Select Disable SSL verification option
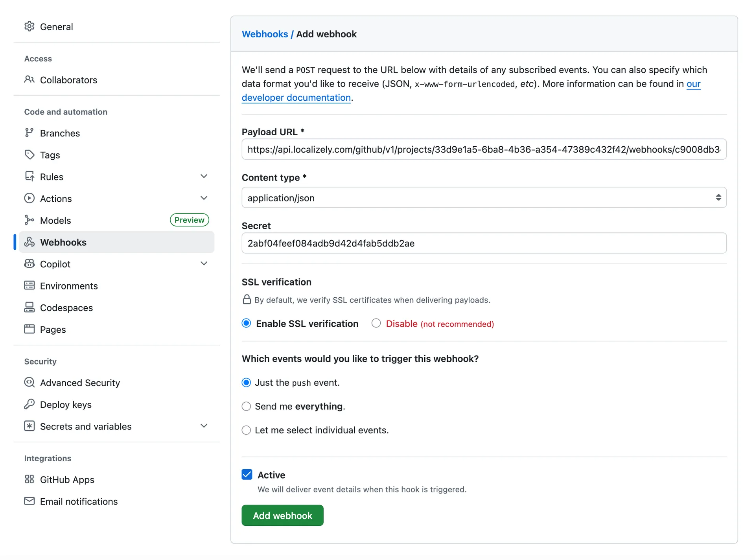 coord(376,323)
